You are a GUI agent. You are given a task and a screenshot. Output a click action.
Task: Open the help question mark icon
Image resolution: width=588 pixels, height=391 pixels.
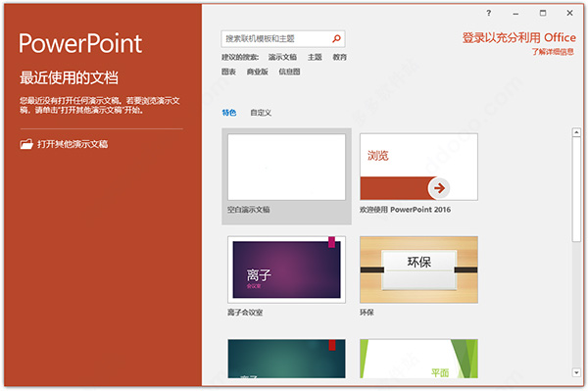point(489,13)
